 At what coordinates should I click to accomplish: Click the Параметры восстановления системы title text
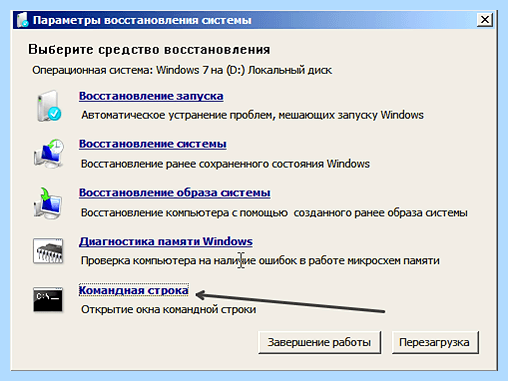click(142, 20)
